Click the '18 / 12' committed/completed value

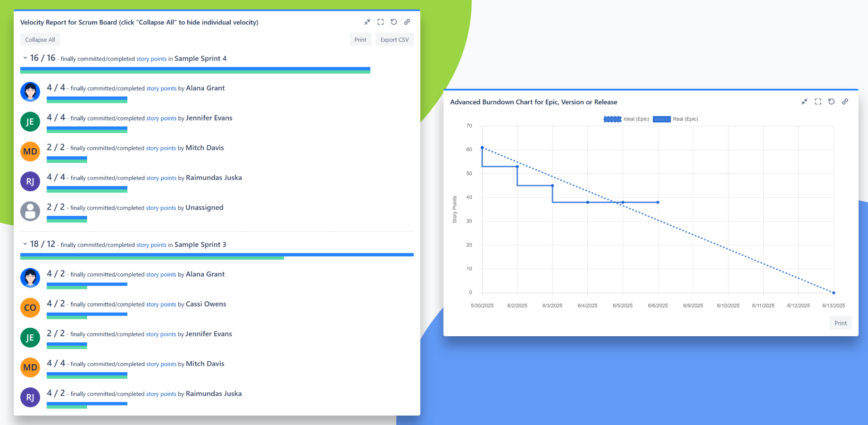click(x=42, y=244)
